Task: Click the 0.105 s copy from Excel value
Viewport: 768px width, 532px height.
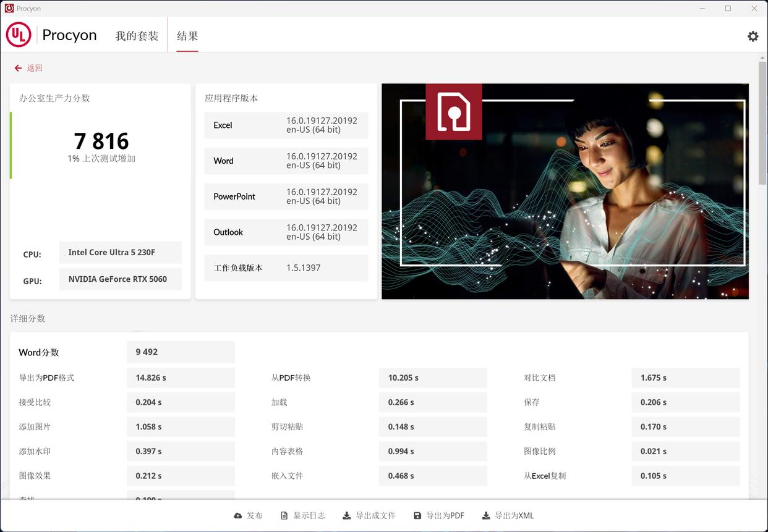Action: click(686, 476)
